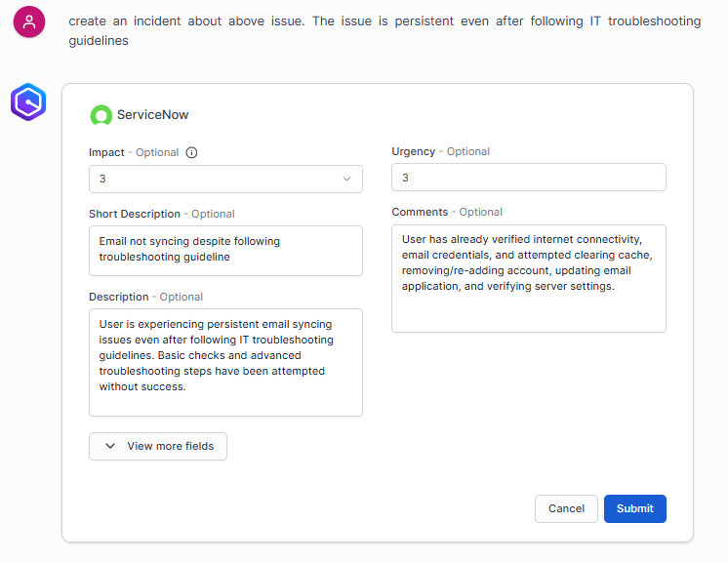
Task: Click the assistant hexagon bot icon
Action: 28,102
